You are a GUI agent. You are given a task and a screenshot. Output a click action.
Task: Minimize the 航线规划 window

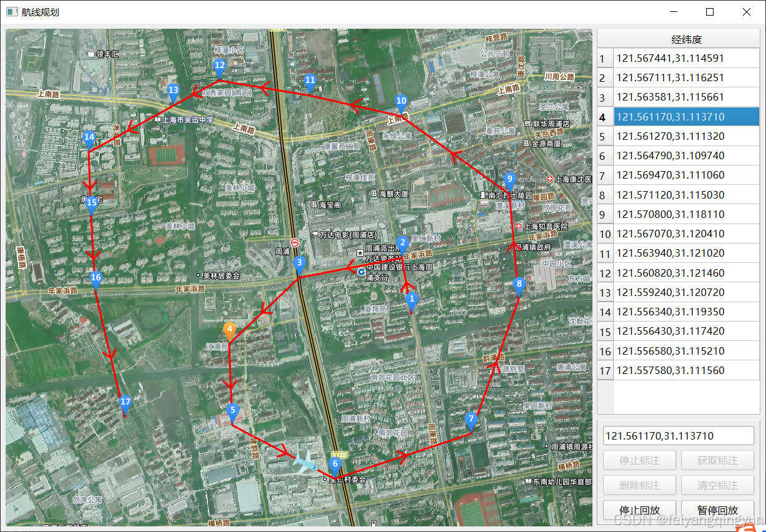coord(674,12)
